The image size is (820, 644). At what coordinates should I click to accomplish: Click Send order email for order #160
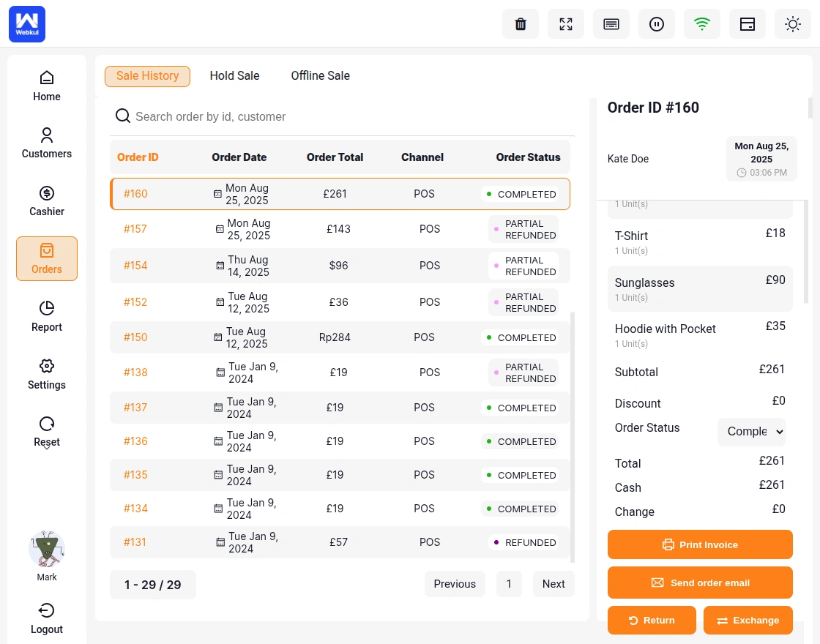pyautogui.click(x=700, y=583)
